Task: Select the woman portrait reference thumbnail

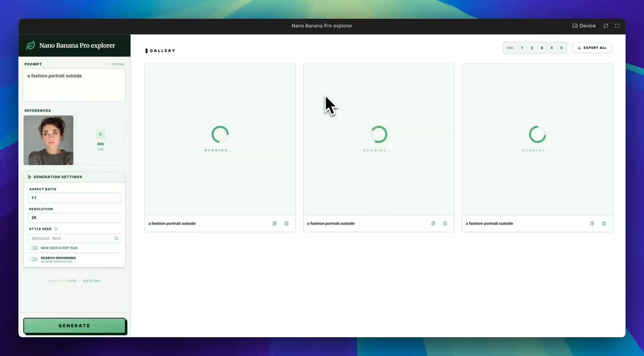Action: pyautogui.click(x=48, y=140)
